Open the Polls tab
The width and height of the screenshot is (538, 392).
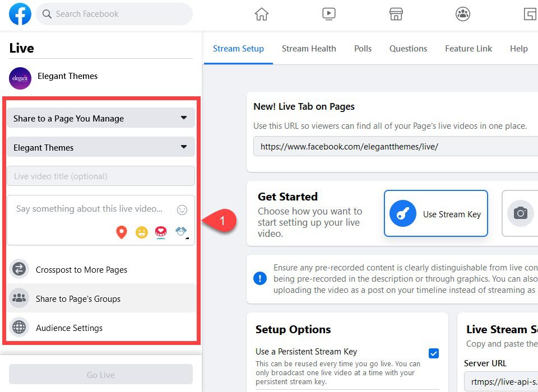pyautogui.click(x=363, y=49)
